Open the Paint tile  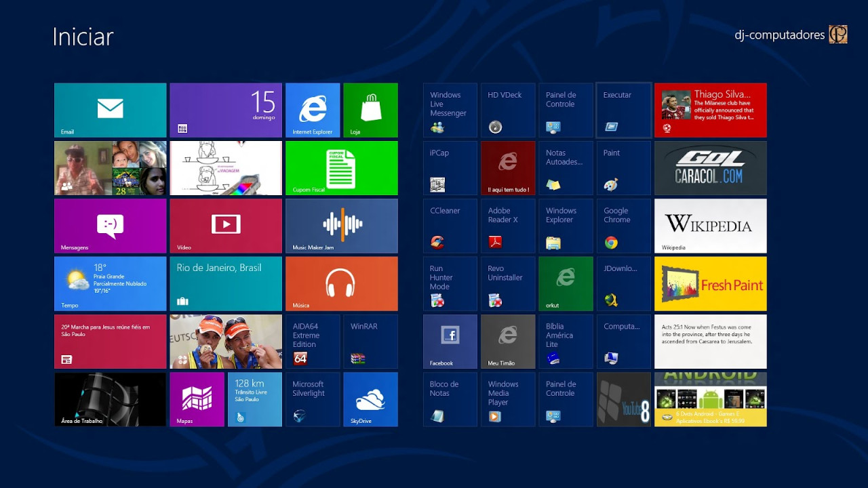point(623,168)
